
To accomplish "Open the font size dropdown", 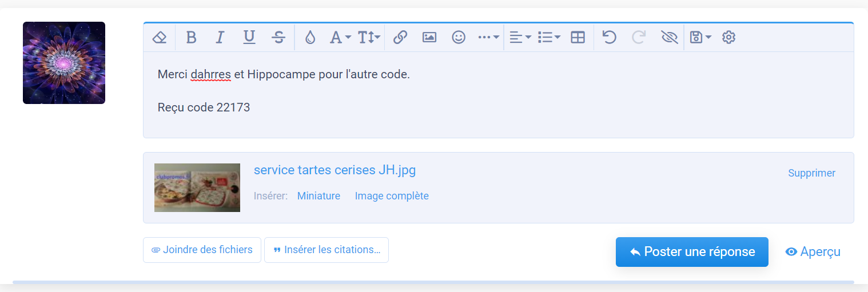I will pos(369,38).
